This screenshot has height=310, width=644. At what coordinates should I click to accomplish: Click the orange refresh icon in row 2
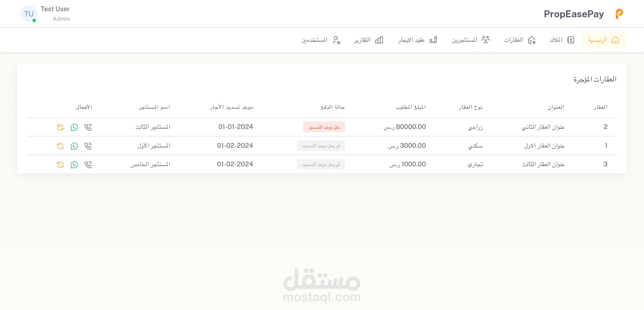tap(60, 127)
